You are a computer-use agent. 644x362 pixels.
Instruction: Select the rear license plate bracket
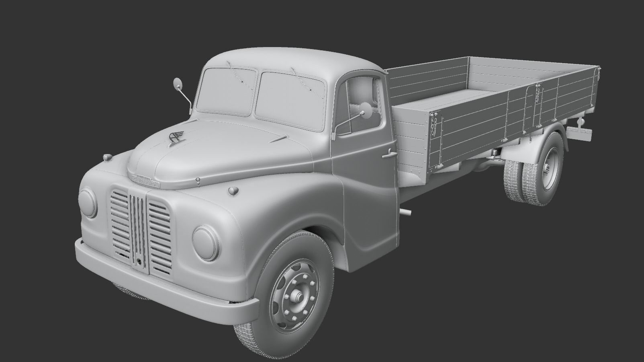click(x=579, y=134)
